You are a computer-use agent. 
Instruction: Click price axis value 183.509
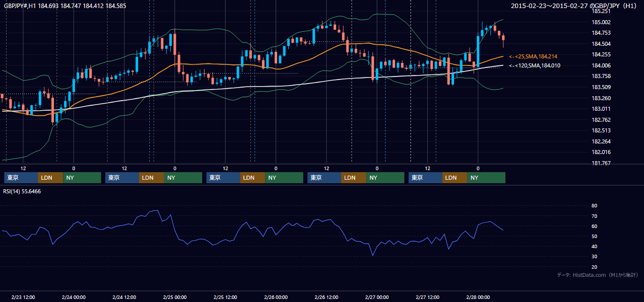pyautogui.click(x=601, y=87)
